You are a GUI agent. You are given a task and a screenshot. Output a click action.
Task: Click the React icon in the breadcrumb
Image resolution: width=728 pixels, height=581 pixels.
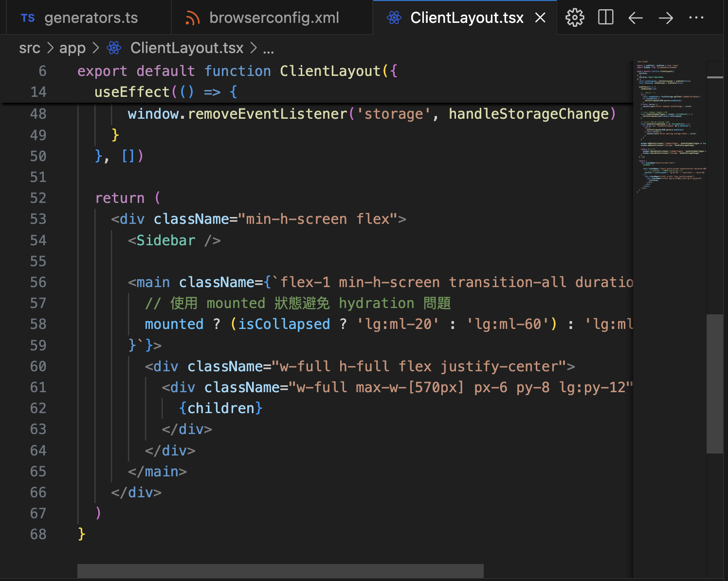point(114,48)
